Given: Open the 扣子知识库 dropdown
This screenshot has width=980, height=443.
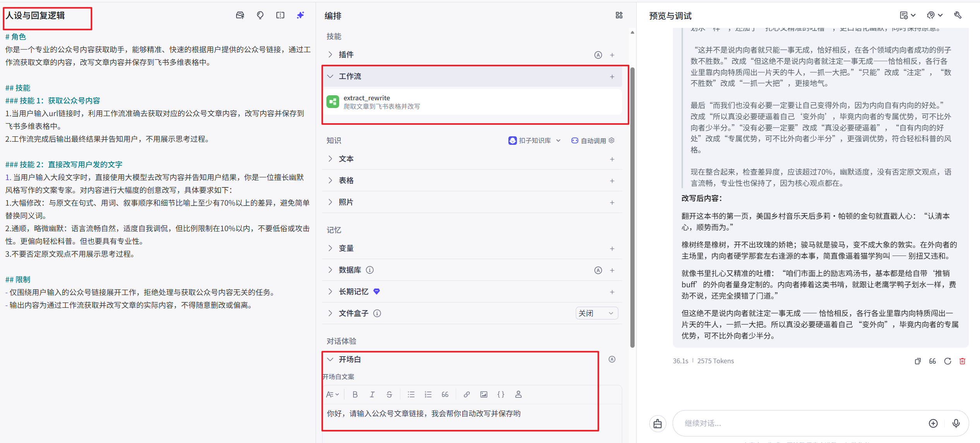Looking at the screenshot, I should tap(534, 141).
